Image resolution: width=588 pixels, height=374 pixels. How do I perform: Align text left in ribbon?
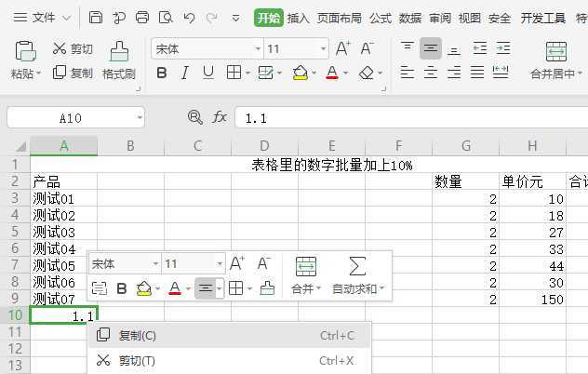click(408, 72)
